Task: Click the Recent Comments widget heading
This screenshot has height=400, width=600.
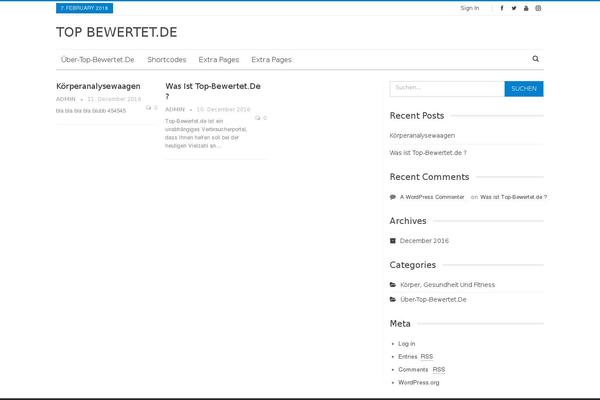Action: click(x=429, y=177)
